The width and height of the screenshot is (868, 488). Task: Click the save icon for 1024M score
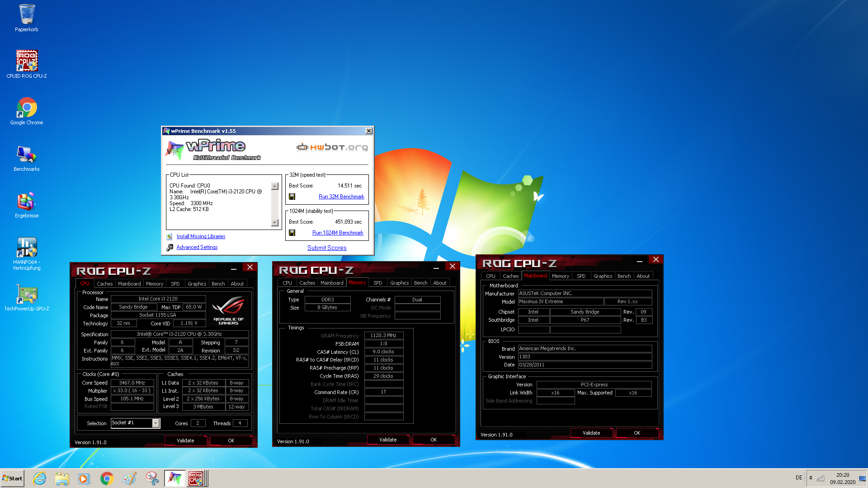tap(292, 233)
